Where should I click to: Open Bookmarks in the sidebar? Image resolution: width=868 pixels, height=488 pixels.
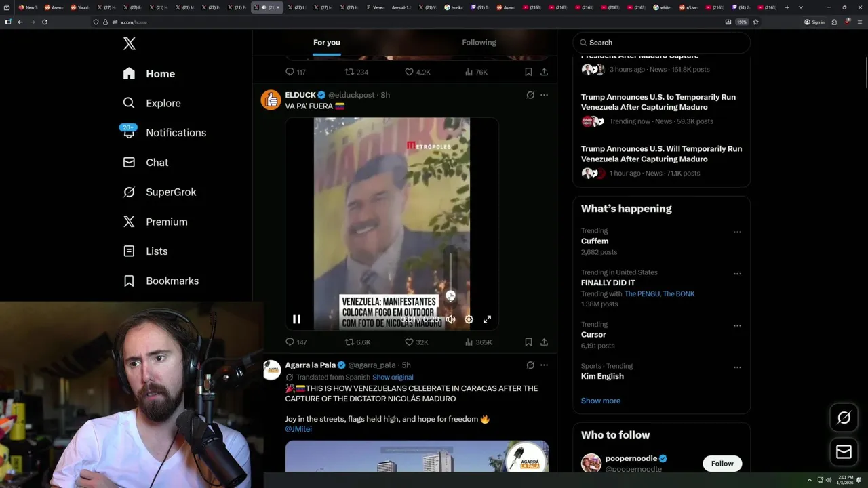161,281
